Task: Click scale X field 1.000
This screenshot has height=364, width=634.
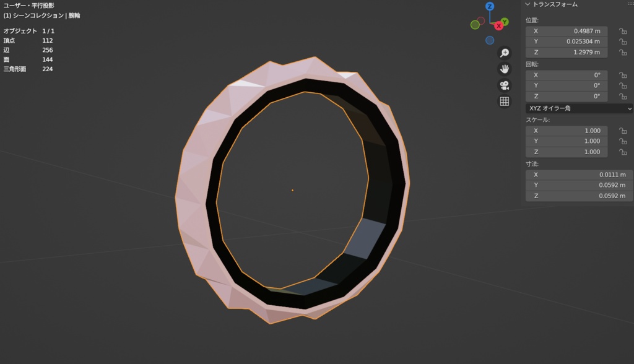Action: [x=567, y=131]
